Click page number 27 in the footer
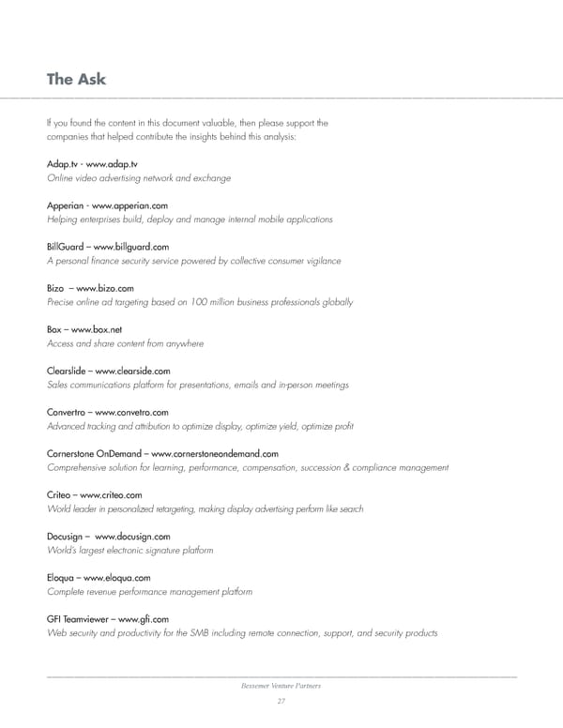 pos(281,702)
